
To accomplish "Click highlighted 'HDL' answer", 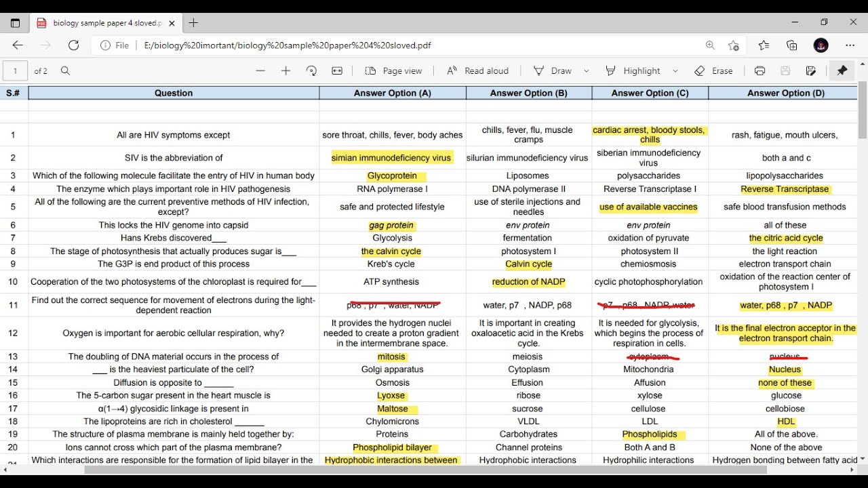I will pyautogui.click(x=786, y=422).
